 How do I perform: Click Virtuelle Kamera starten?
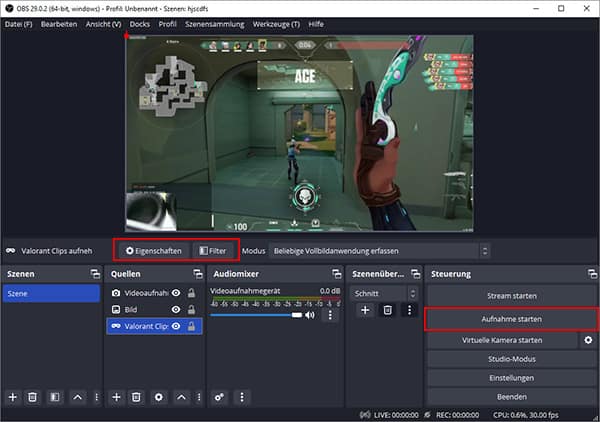(502, 340)
